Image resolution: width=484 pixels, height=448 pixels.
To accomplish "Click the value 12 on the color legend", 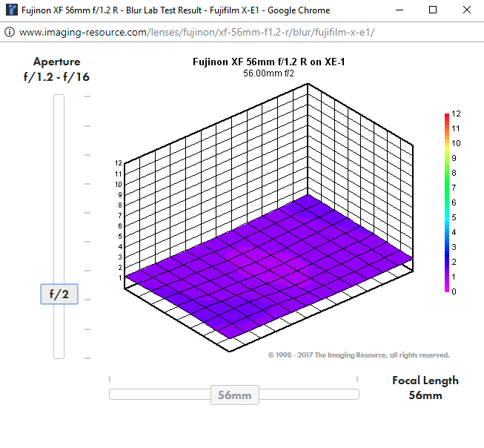I will 456,113.
